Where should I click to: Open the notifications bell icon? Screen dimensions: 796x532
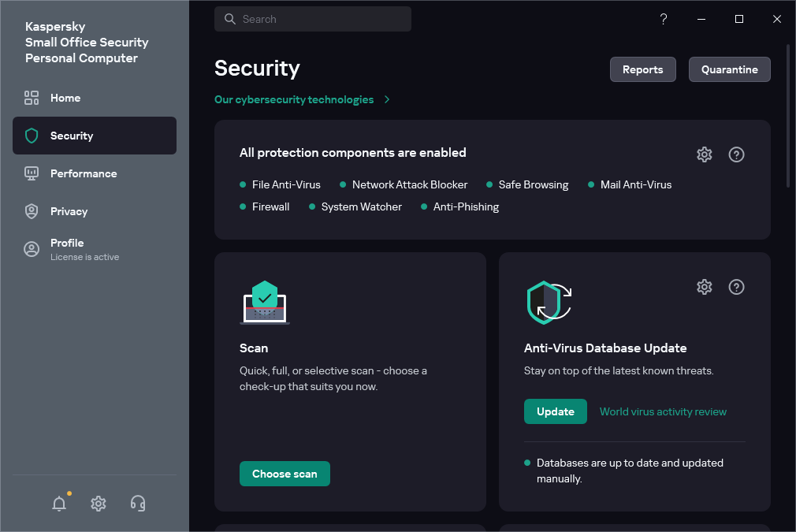point(59,503)
